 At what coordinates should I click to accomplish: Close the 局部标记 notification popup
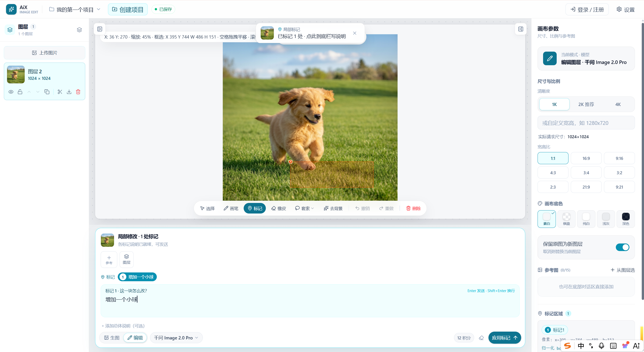click(x=355, y=33)
